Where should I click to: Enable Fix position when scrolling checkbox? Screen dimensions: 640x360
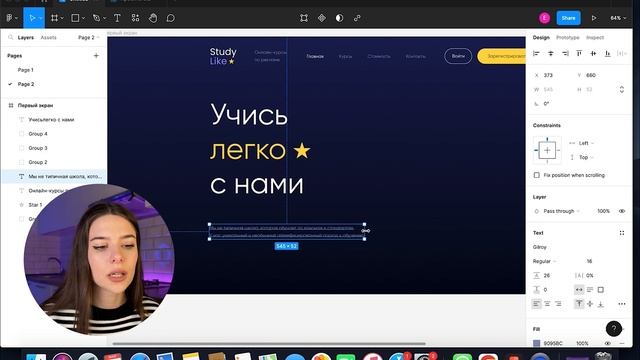(x=537, y=175)
